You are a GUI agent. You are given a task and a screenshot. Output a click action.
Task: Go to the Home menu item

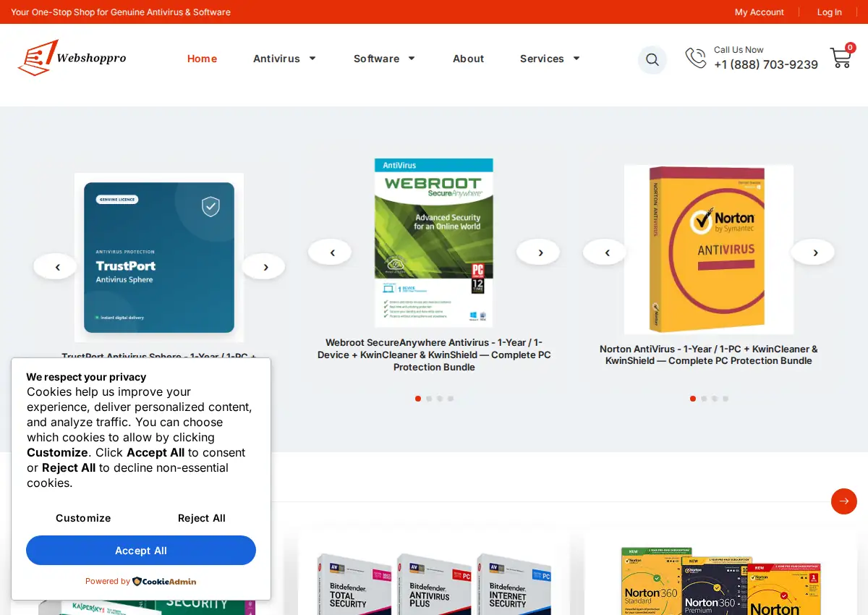tap(202, 59)
